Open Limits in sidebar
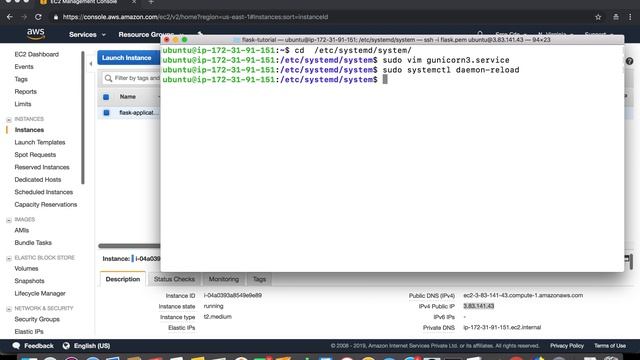This screenshot has width=640, height=360. coord(23,104)
